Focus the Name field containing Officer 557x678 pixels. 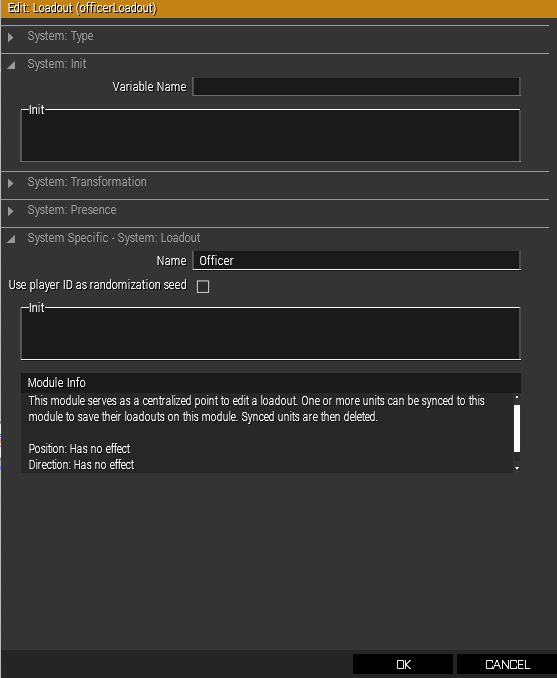click(356, 261)
